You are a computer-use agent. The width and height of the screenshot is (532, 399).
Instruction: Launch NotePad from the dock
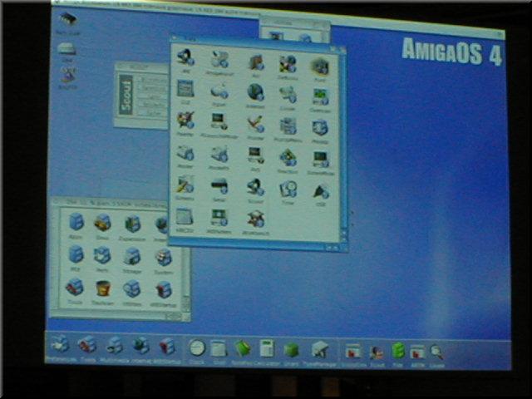click(x=243, y=348)
